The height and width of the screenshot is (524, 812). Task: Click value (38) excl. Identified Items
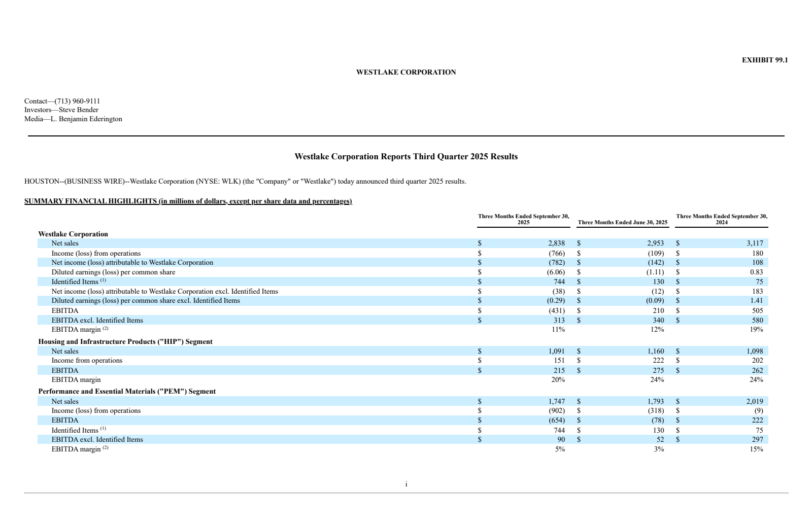558,291
